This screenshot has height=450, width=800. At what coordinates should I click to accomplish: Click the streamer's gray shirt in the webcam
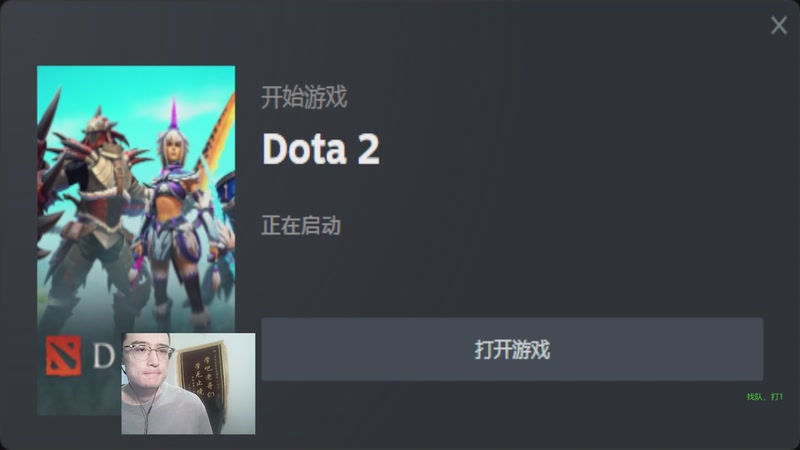(x=168, y=412)
